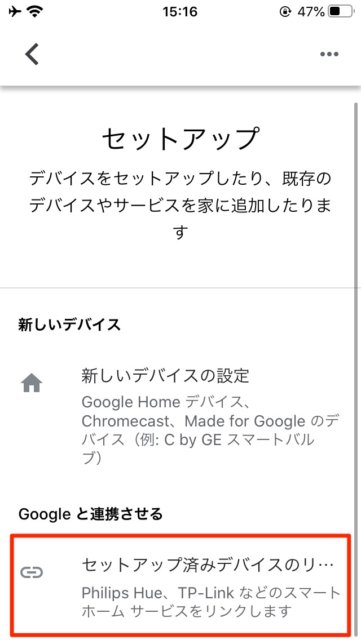361x640 pixels.
Task: Click the Google と連携させる section header
Action: click(90, 513)
